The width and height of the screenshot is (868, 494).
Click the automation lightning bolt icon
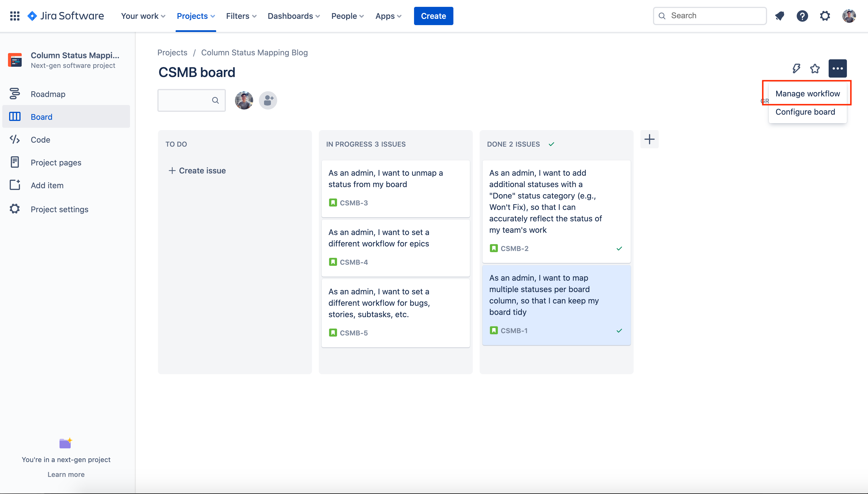coord(796,68)
